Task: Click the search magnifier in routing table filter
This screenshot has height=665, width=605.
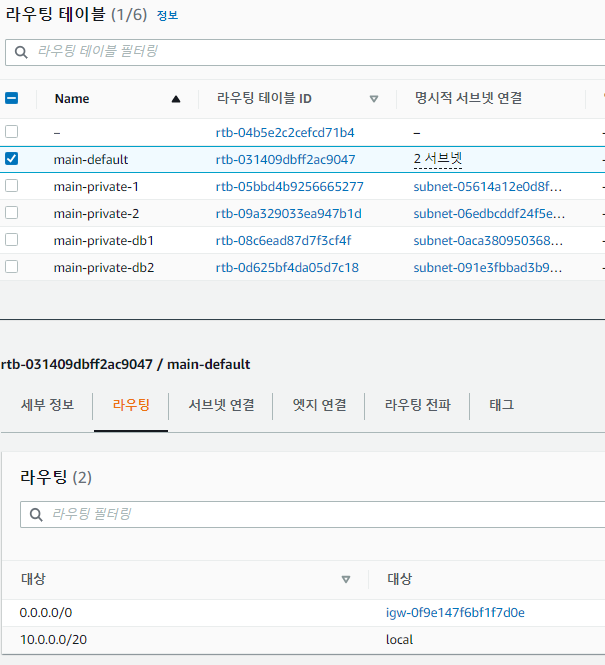Action: (21, 52)
